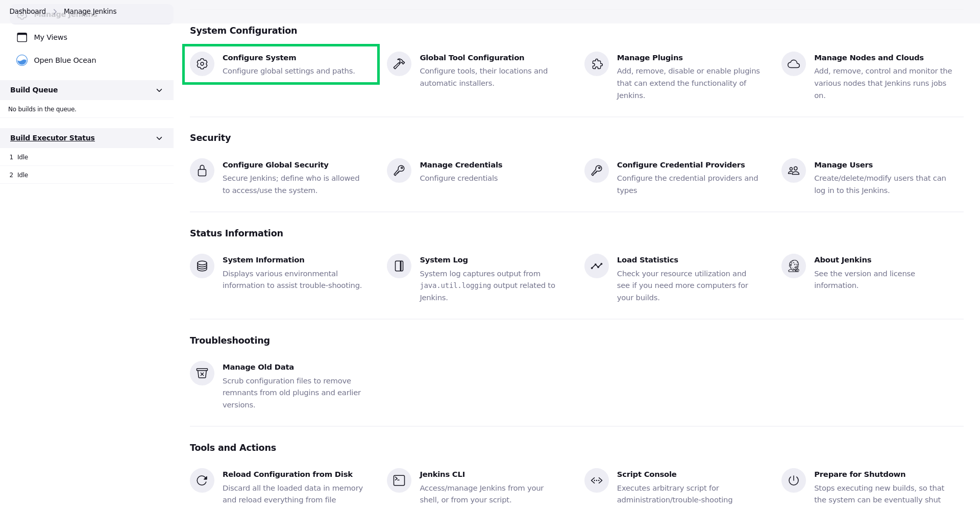Click the Build Queue heading
The image size is (980, 508).
34,90
